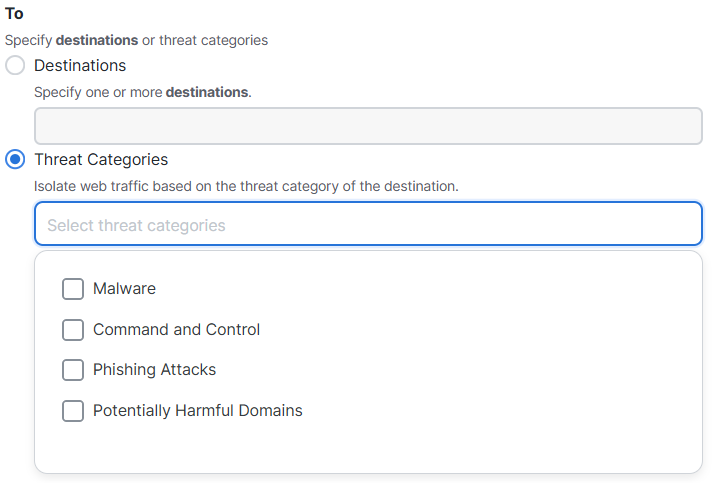Enable the Malware checkbox
Viewport: 715px width, 483px height.
coord(73,289)
